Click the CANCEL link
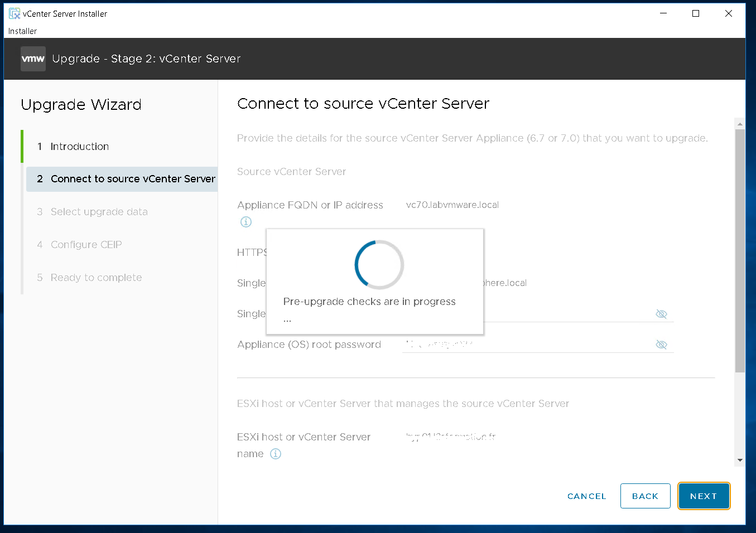This screenshot has height=533, width=756. pos(586,496)
